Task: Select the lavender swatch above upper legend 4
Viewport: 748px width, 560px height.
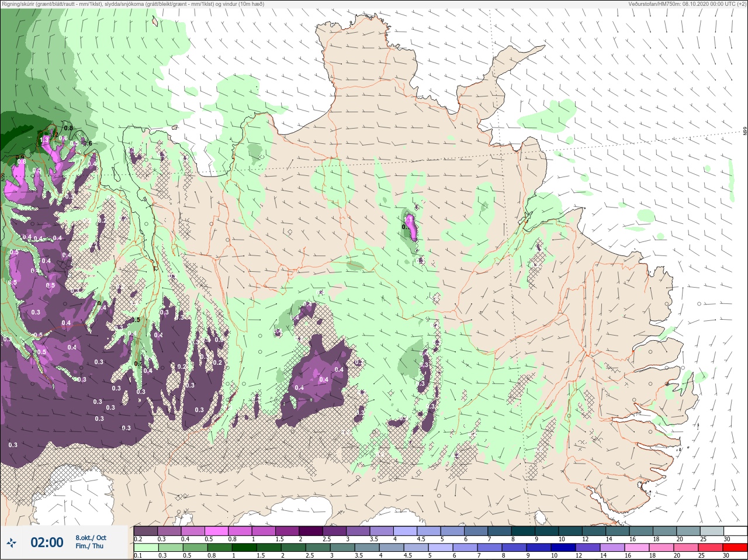Action: tap(406, 531)
